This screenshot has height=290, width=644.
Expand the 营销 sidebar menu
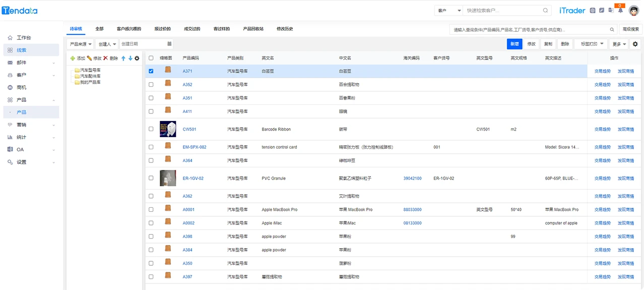[x=31, y=125]
